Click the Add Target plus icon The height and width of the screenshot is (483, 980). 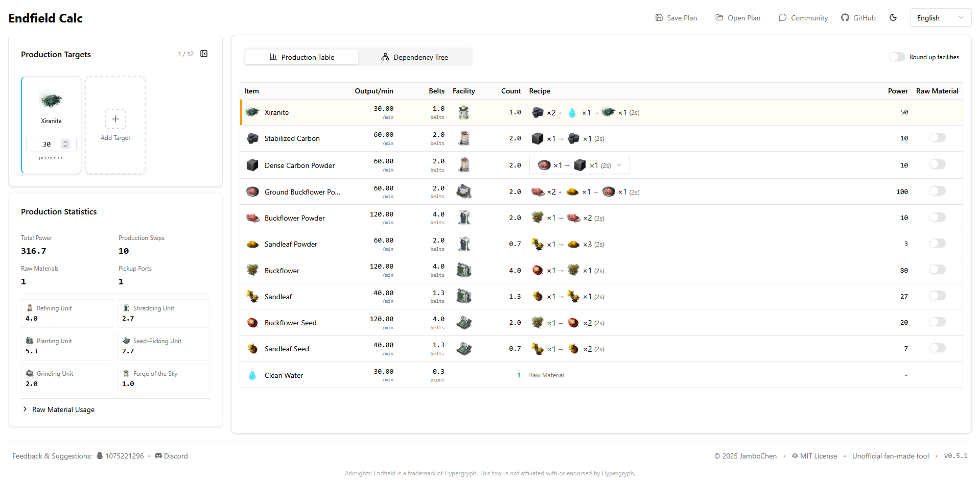coord(115,119)
